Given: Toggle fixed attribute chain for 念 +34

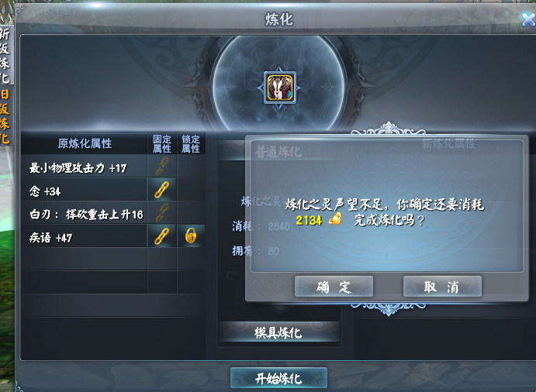Looking at the screenshot, I should click(x=161, y=190).
